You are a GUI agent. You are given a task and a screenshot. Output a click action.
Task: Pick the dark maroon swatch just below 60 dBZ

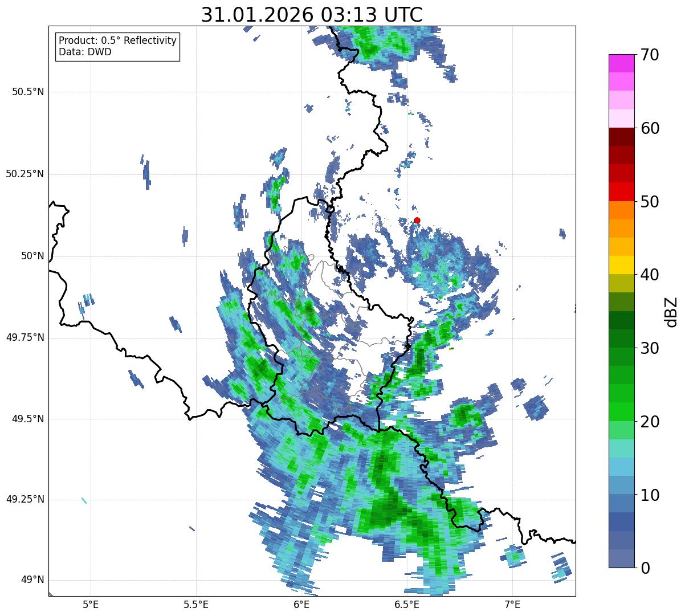tap(621, 137)
